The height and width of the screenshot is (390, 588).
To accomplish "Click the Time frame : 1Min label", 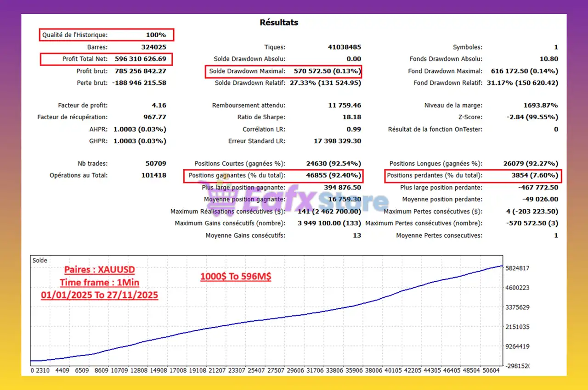I will (99, 283).
